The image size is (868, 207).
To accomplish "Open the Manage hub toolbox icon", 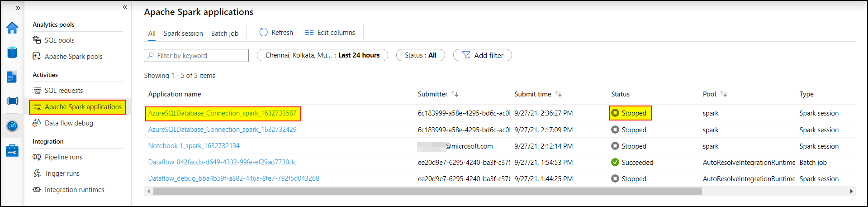I will (x=12, y=150).
